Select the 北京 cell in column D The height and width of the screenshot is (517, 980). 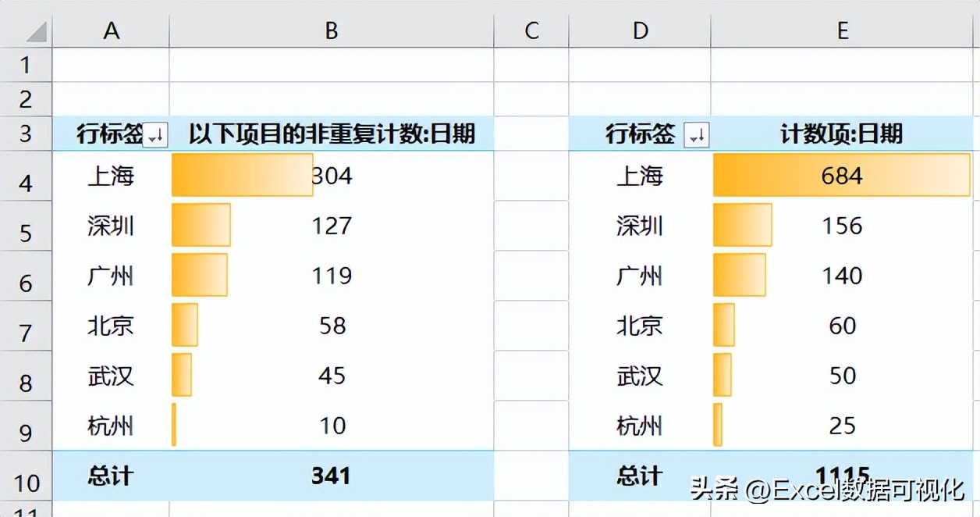(640, 326)
